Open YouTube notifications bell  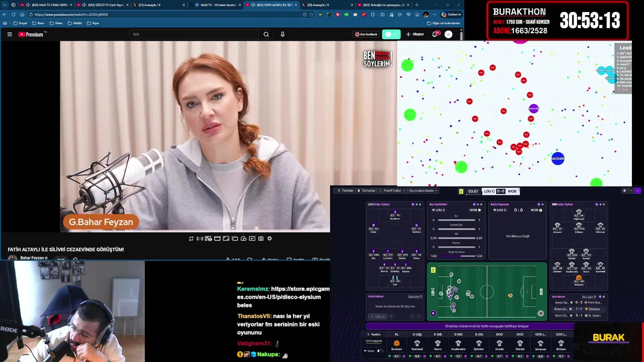coord(435,34)
